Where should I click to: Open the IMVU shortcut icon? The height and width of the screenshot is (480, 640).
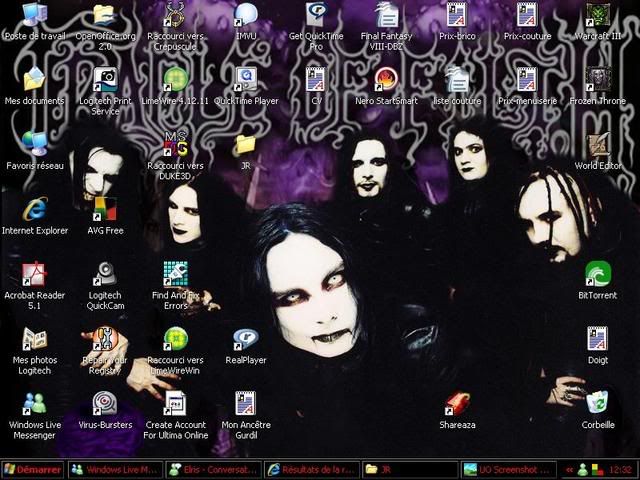pyautogui.click(x=246, y=15)
